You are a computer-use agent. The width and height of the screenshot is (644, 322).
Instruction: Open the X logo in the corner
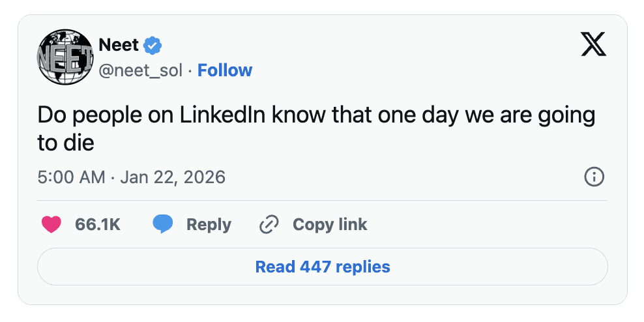pyautogui.click(x=593, y=45)
